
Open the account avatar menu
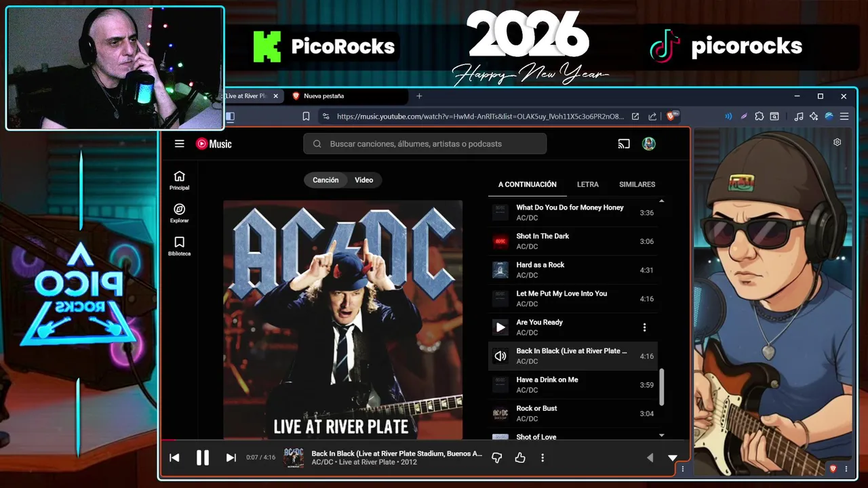point(649,144)
